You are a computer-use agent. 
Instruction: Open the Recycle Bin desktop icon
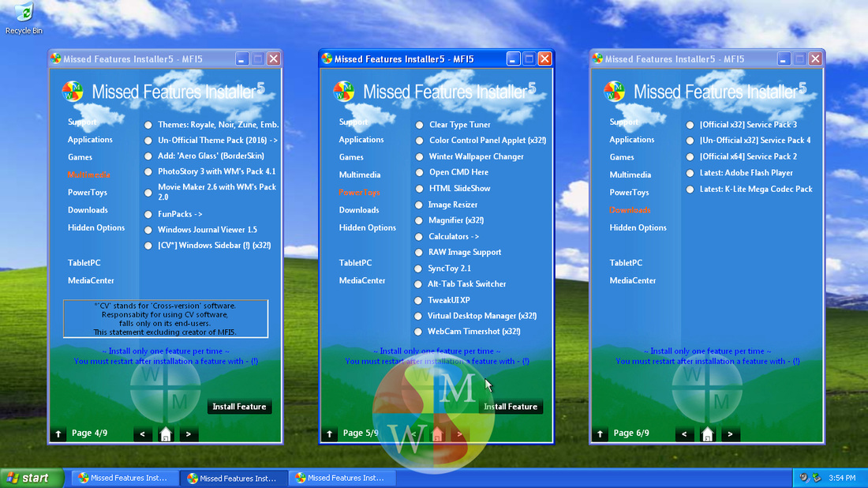(24, 19)
